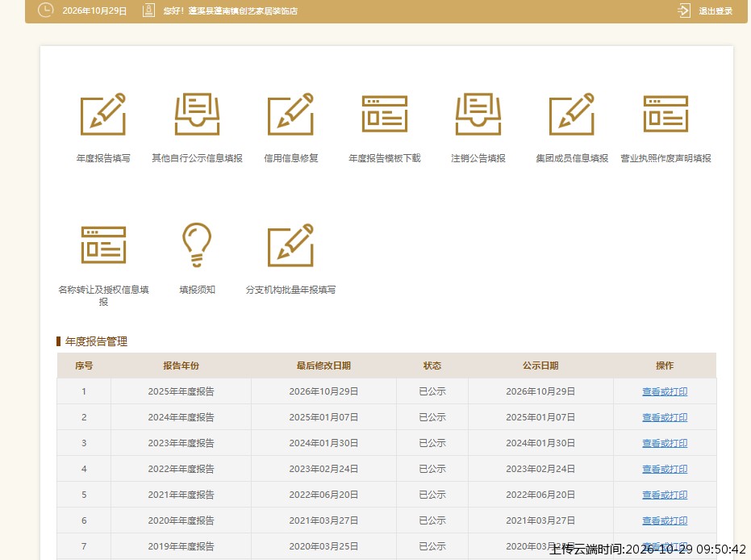Open the 信用信息修复 pencil icon
The image size is (751, 560).
(290, 114)
